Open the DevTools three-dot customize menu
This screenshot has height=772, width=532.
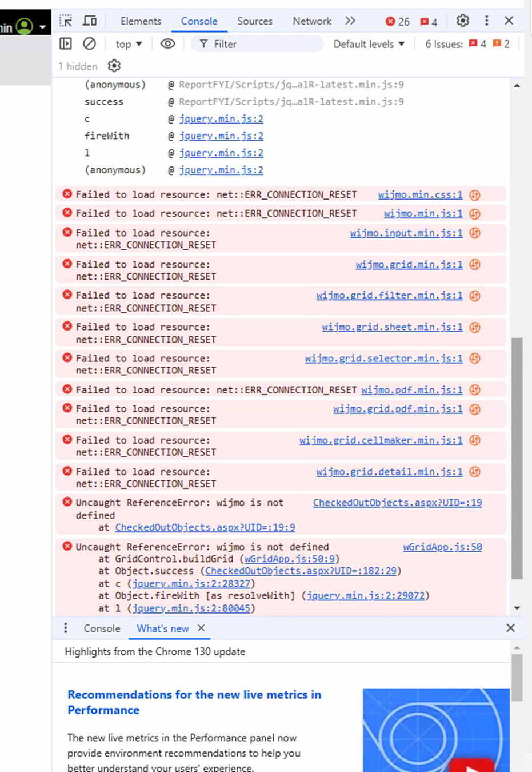pos(487,21)
